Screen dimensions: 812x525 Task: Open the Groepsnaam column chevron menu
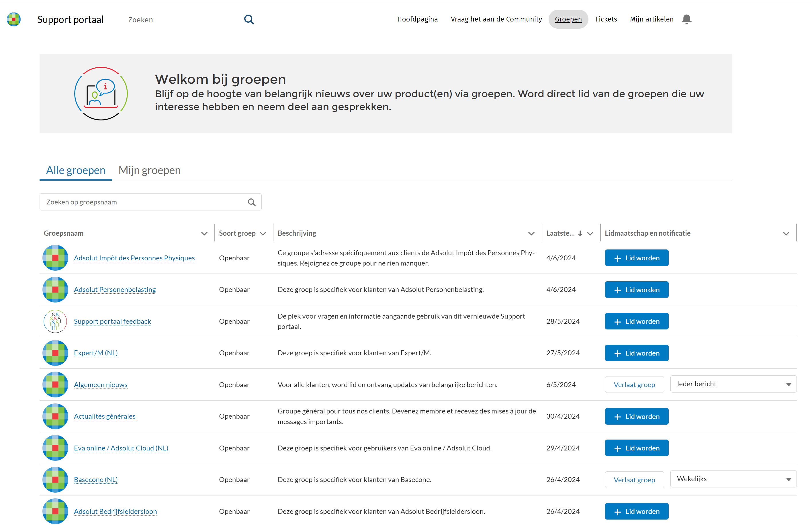point(204,233)
